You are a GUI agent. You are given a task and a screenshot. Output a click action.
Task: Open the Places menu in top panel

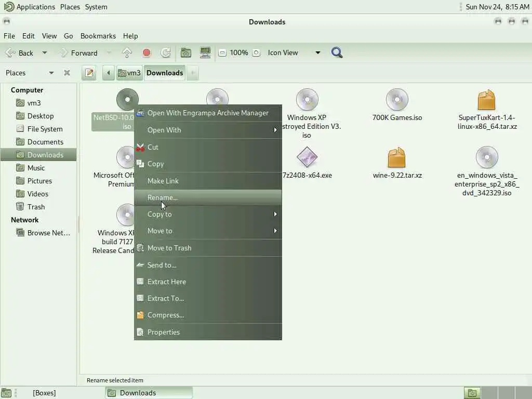coord(70,7)
